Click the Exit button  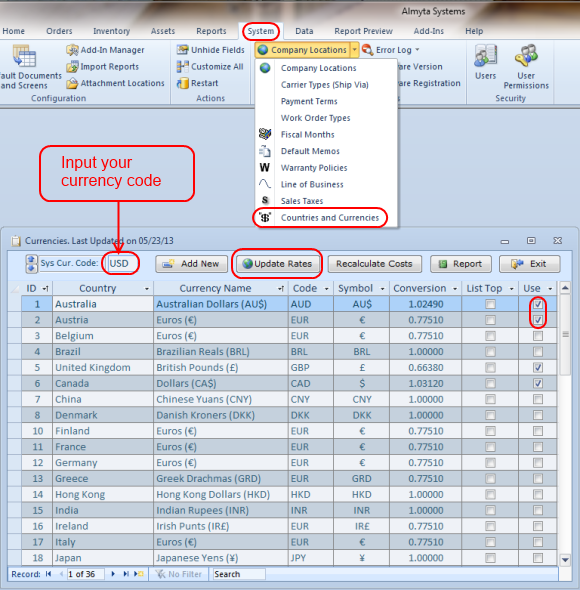pos(530,264)
